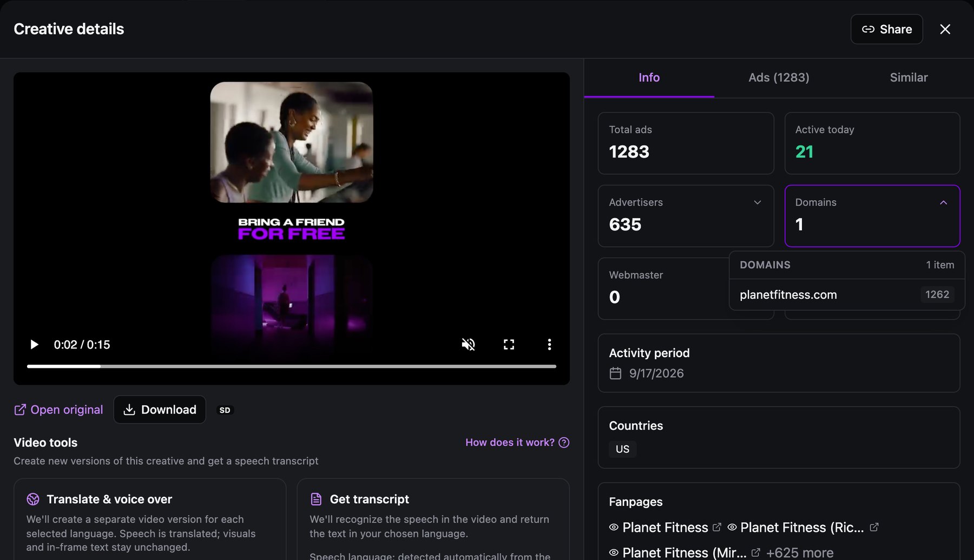Click the Share button
Screen dimensions: 974x560
point(886,29)
